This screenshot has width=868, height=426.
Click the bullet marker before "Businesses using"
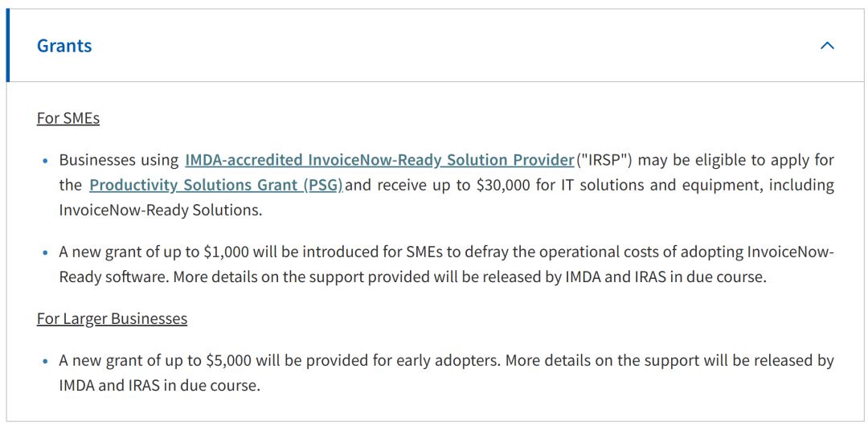pyautogui.click(x=45, y=161)
